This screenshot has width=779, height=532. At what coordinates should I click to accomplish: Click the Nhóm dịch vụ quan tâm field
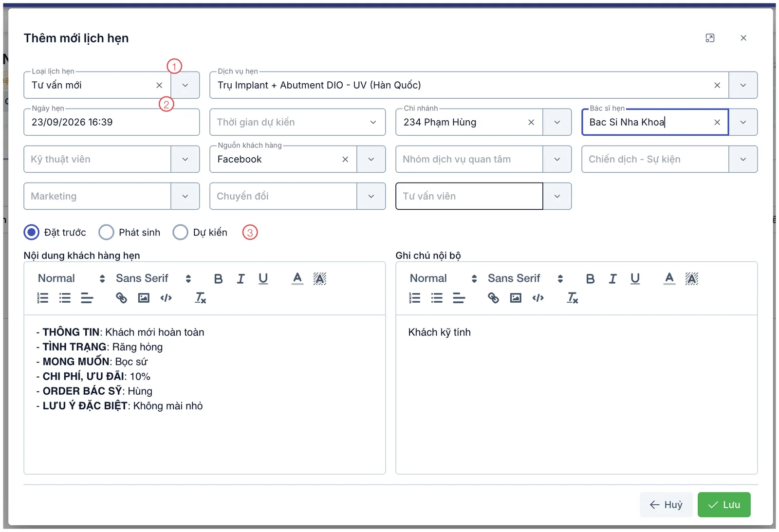pos(469,159)
